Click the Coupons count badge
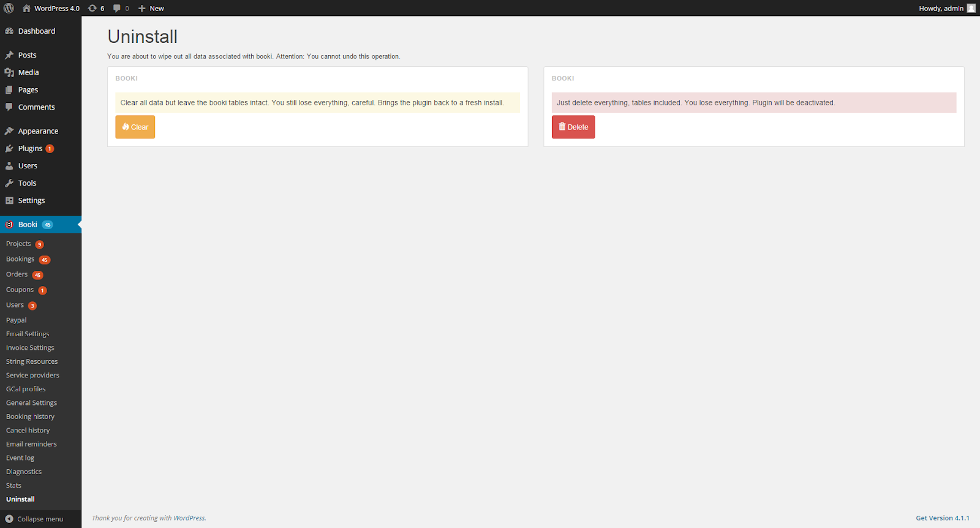The width and height of the screenshot is (980, 528). 42,290
